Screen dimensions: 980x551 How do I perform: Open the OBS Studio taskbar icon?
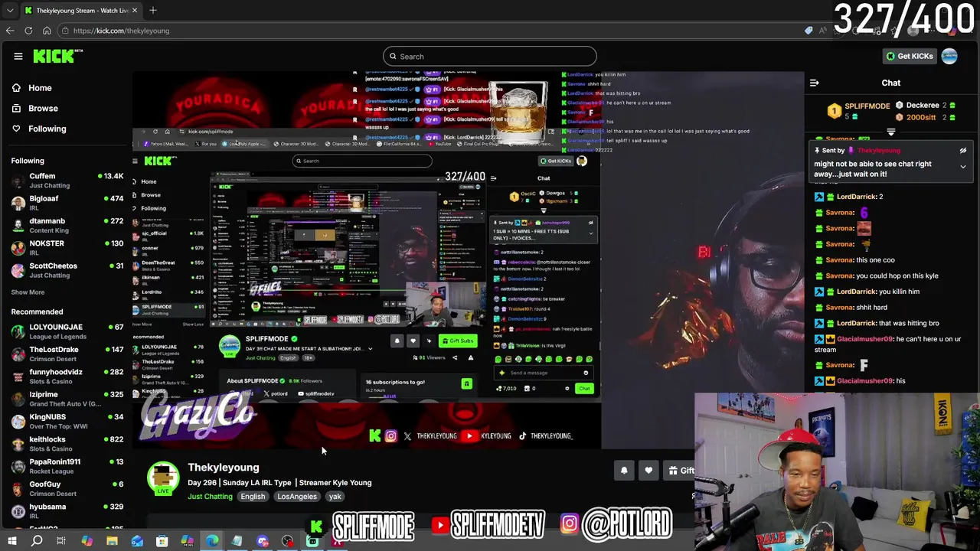(287, 541)
